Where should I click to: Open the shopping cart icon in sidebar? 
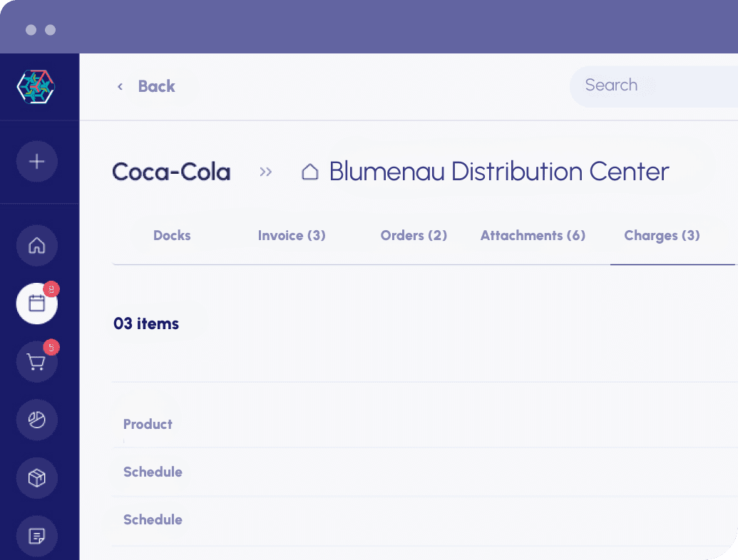36,362
